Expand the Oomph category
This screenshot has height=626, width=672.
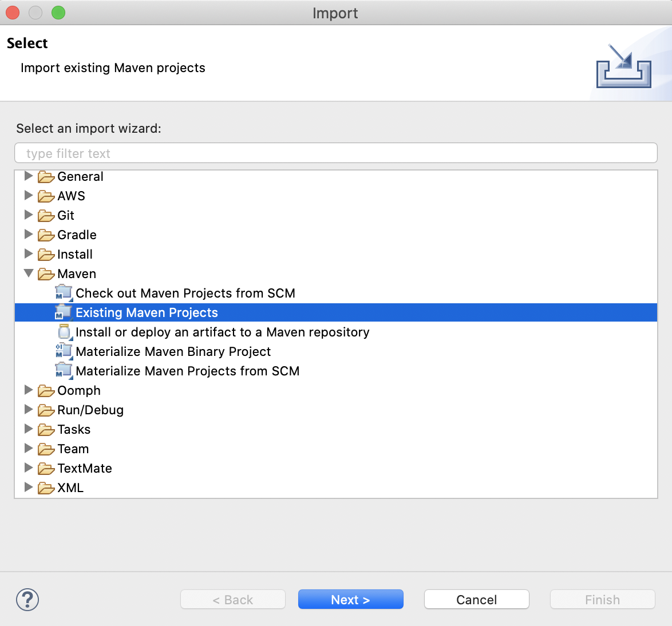(x=28, y=390)
